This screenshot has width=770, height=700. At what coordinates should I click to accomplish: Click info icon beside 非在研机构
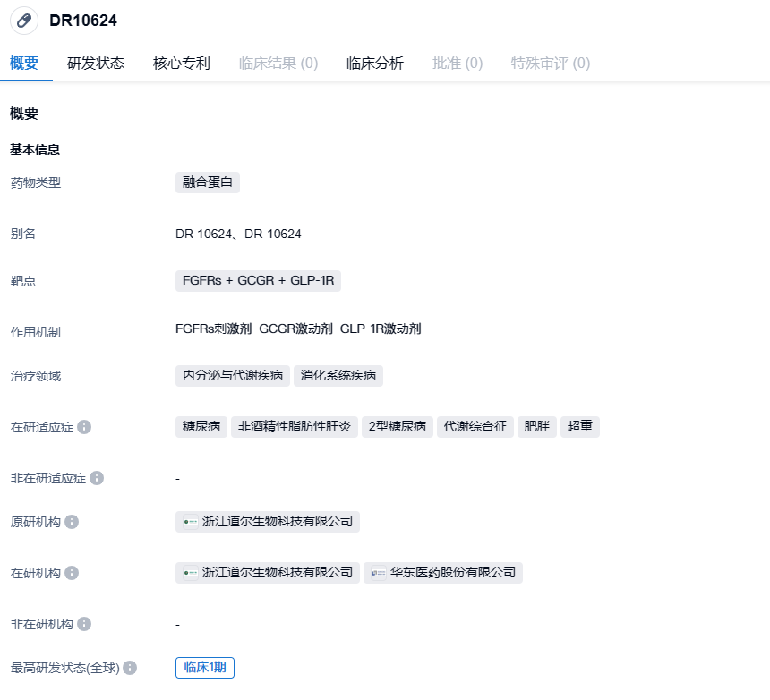coord(84,624)
